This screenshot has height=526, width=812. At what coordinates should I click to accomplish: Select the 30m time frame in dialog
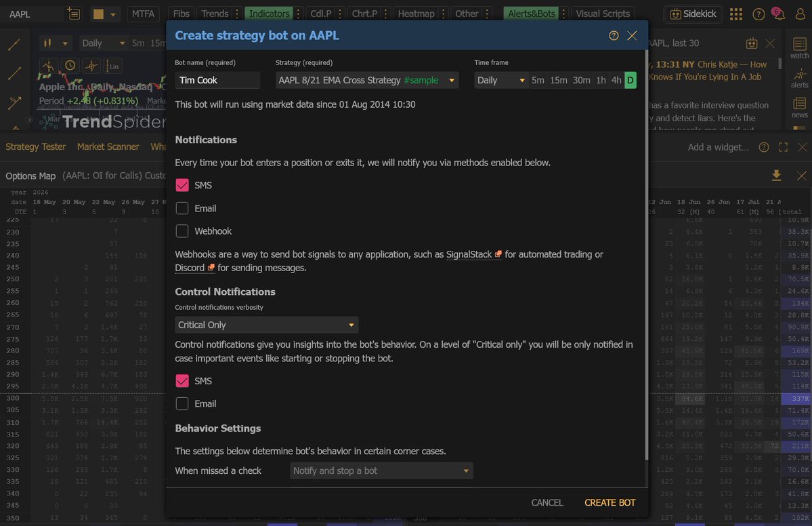(582, 81)
